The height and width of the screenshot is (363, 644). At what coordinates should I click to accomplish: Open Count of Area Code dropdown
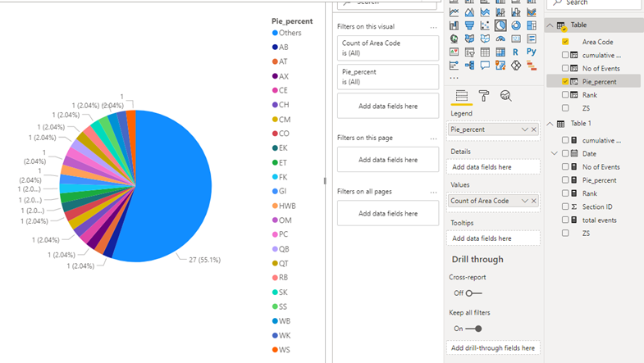pyautogui.click(x=524, y=201)
